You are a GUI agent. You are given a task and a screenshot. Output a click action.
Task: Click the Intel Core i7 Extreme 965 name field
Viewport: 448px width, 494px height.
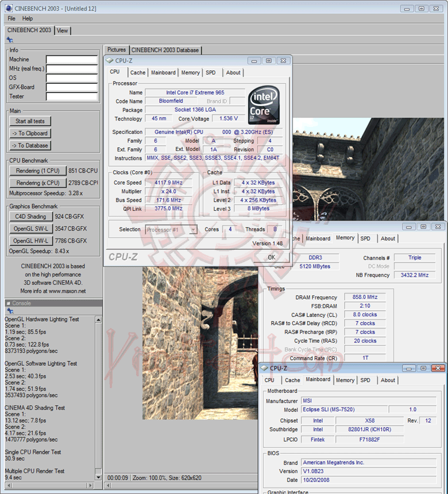[195, 92]
